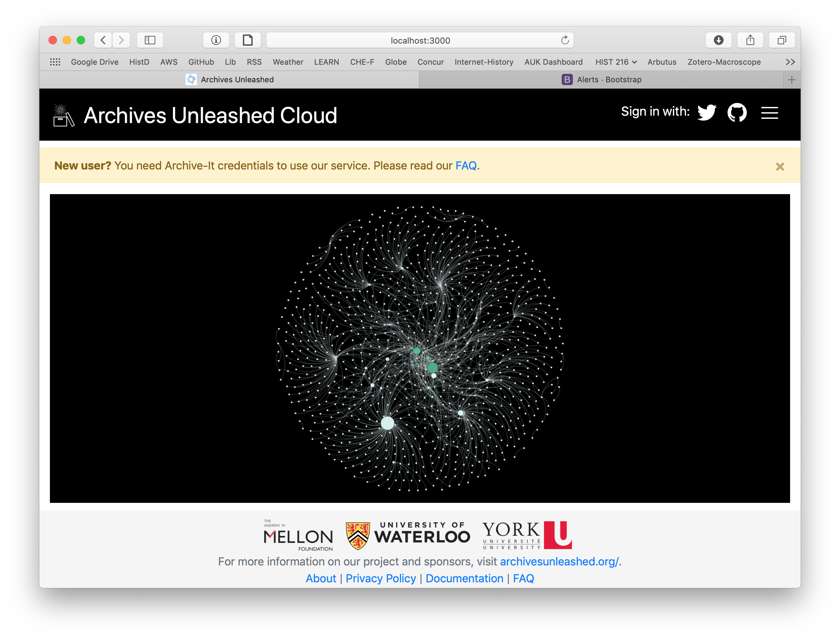Click the network graph visualization image
This screenshot has width=840, height=640.
click(x=420, y=348)
